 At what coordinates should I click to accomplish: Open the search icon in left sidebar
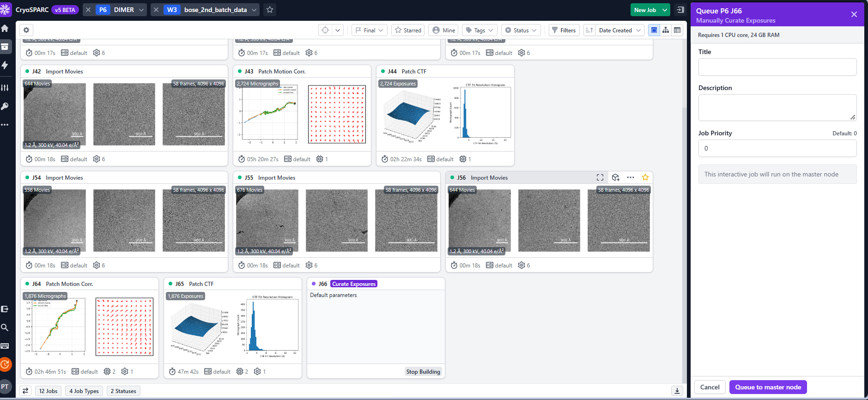click(5, 327)
